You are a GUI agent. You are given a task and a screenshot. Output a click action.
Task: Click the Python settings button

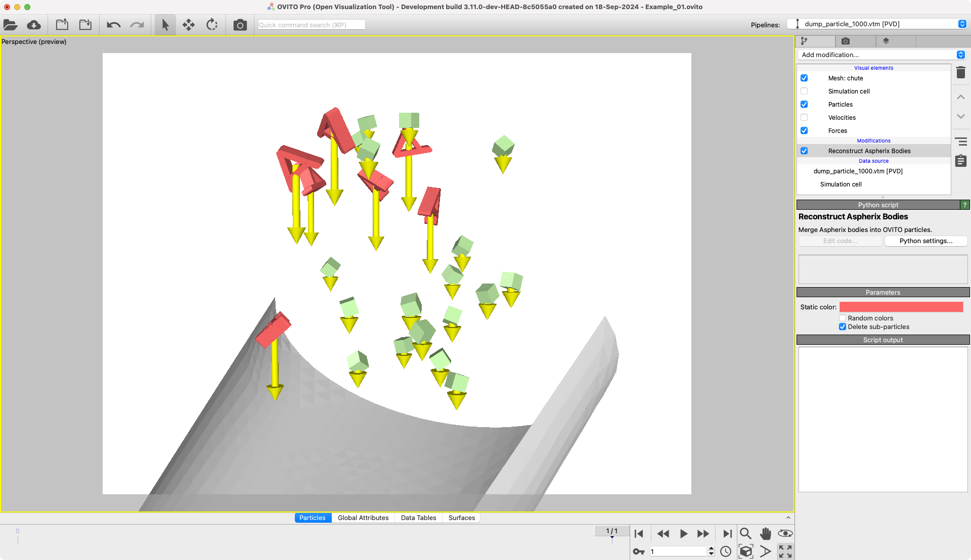tap(925, 241)
